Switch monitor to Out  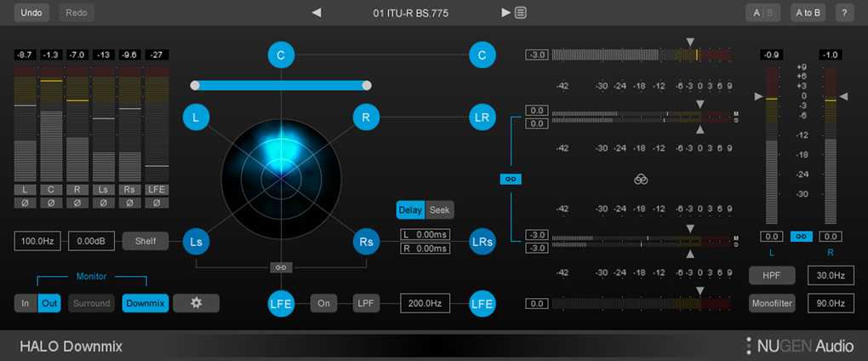click(x=49, y=303)
